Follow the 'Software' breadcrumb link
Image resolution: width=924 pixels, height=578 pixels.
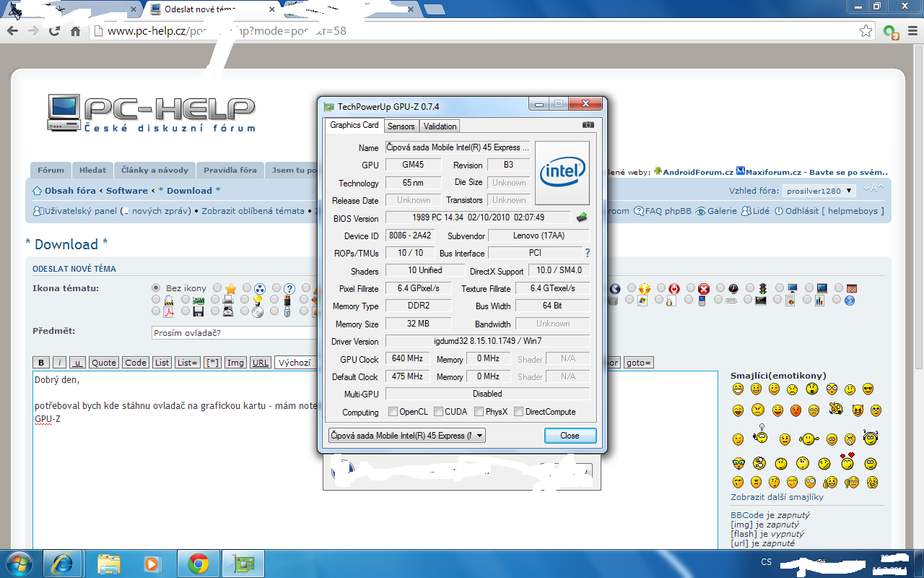127,191
